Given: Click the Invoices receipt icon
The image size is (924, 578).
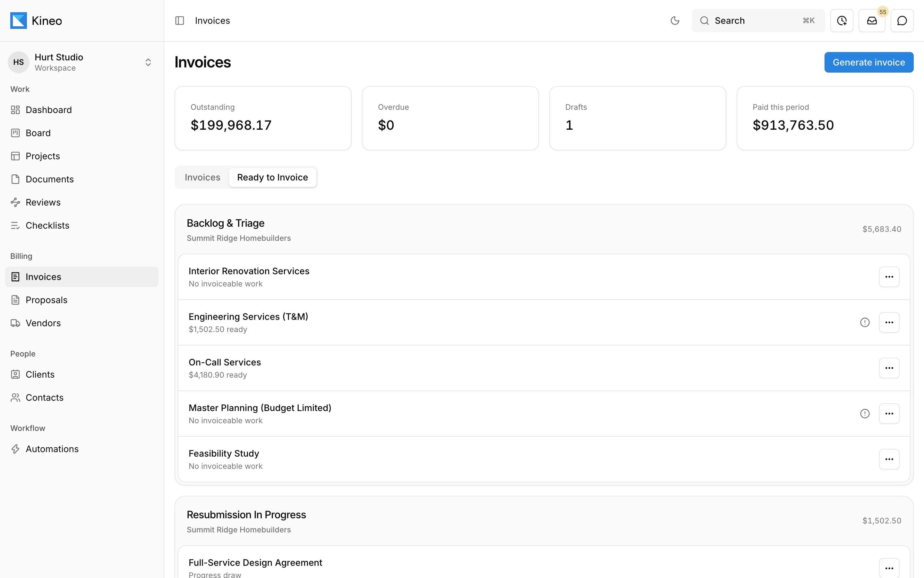Looking at the screenshot, I should 15,277.
